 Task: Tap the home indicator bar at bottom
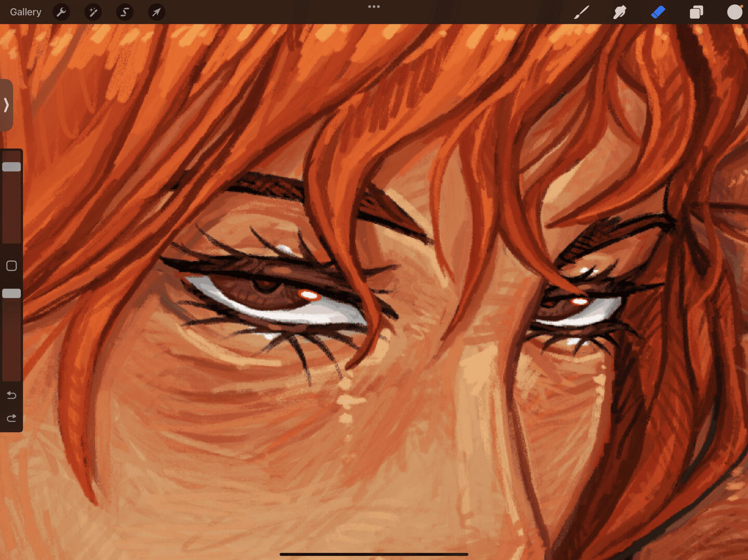[374, 554]
